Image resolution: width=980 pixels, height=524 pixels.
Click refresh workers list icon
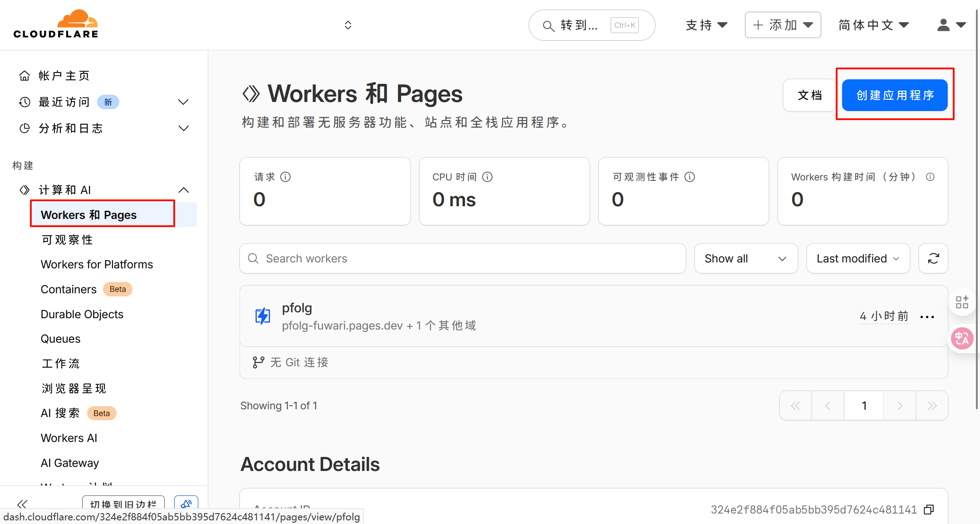933,258
